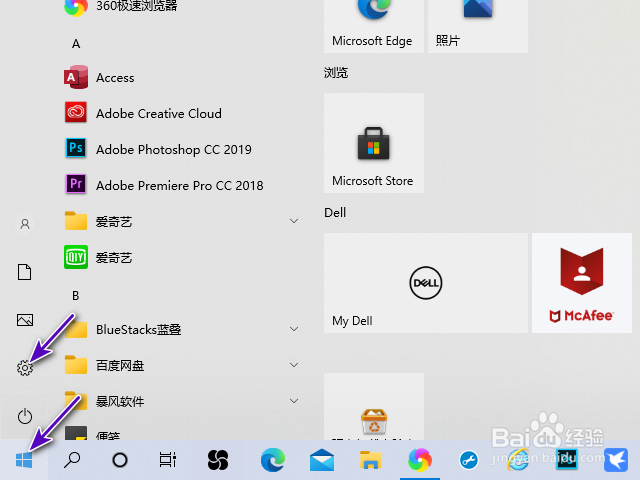Image resolution: width=640 pixels, height=480 pixels.
Task: Open the recycle bin tile
Action: (x=373, y=407)
